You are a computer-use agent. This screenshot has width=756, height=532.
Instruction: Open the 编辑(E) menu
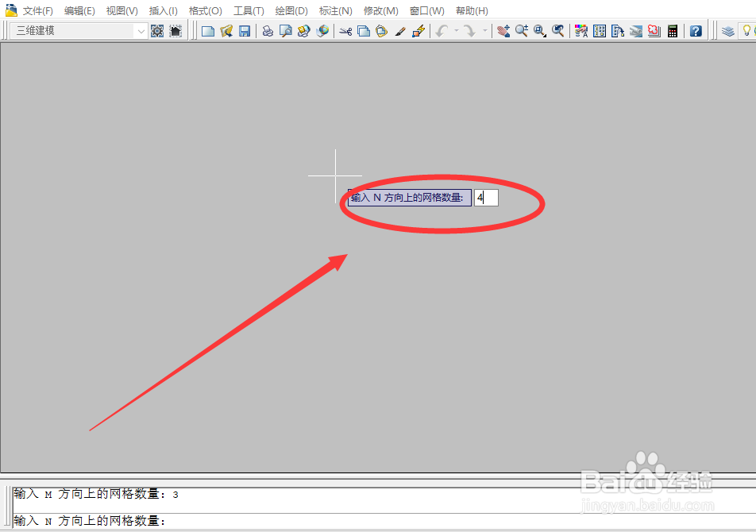(x=79, y=10)
